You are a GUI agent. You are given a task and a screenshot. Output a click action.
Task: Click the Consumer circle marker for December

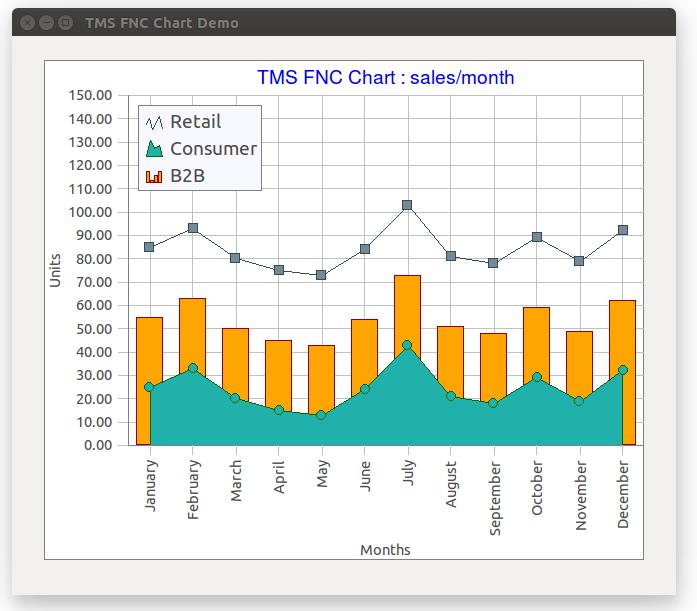(623, 370)
